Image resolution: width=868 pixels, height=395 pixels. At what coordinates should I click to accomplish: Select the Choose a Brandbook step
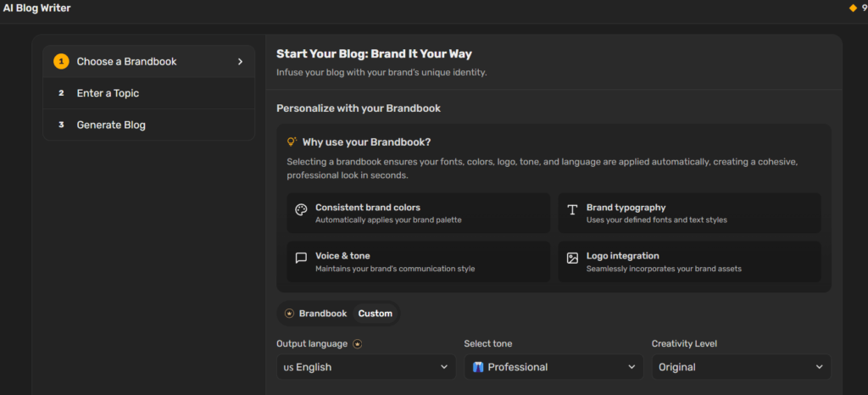click(x=149, y=61)
